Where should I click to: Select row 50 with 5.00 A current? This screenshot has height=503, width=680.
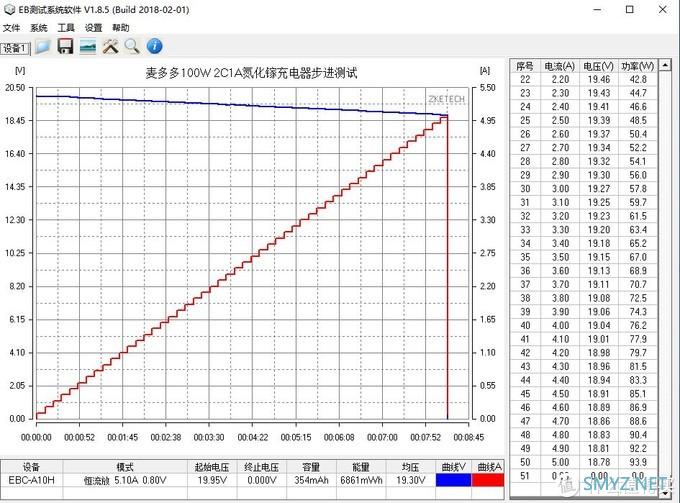[x=584, y=462]
